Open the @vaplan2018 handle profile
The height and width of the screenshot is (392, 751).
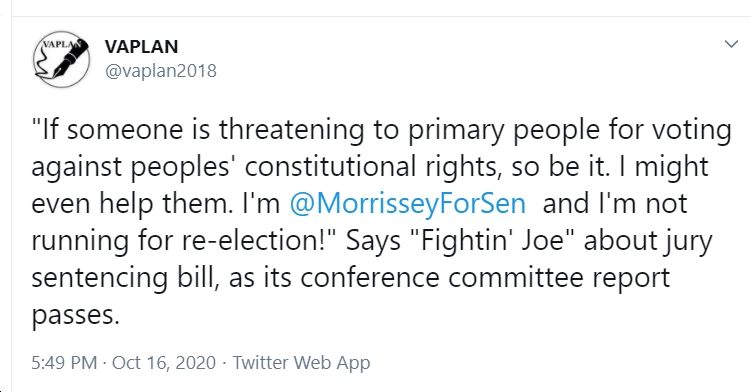[160, 71]
